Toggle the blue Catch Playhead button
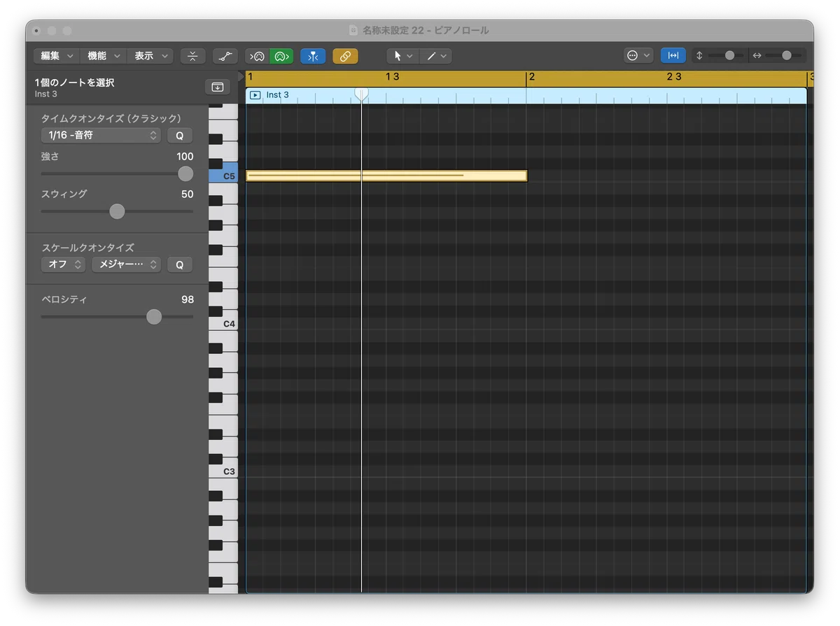This screenshot has height=626, width=840. [x=313, y=56]
